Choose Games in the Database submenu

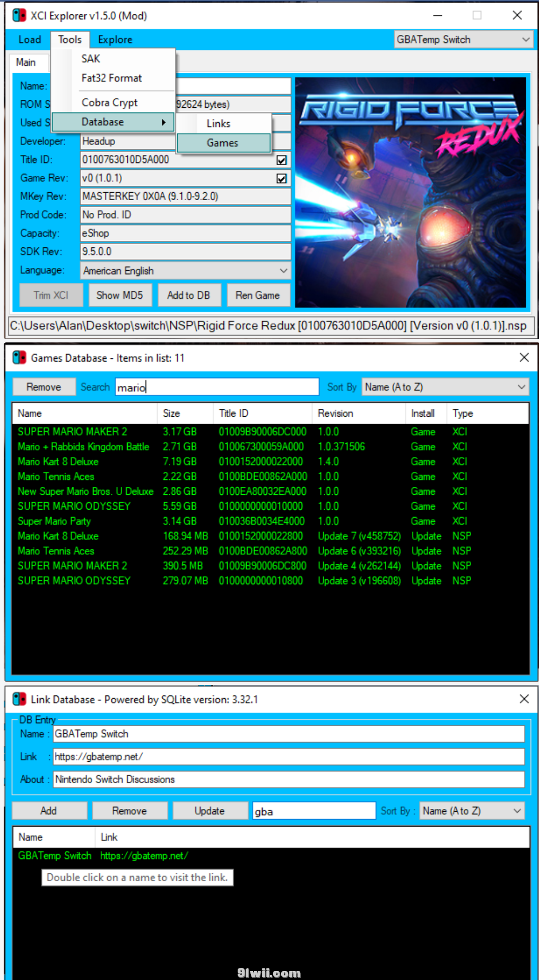click(x=224, y=143)
